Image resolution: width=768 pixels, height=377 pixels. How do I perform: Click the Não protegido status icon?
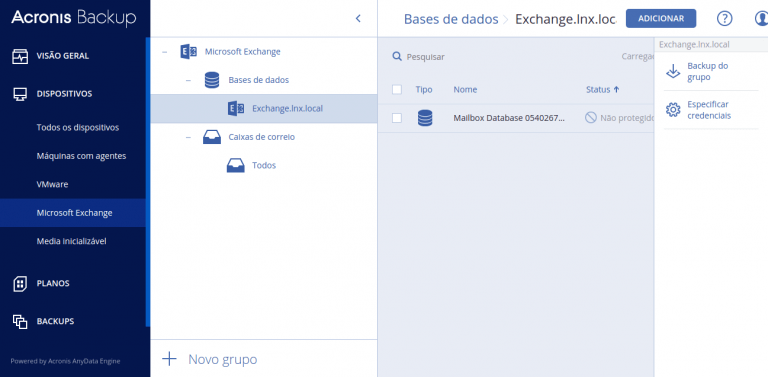[591, 118]
